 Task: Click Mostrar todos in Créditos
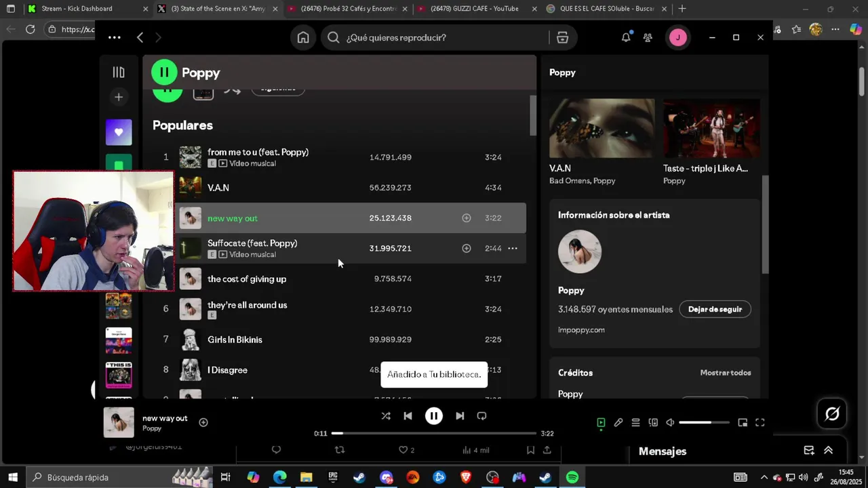pyautogui.click(x=726, y=373)
